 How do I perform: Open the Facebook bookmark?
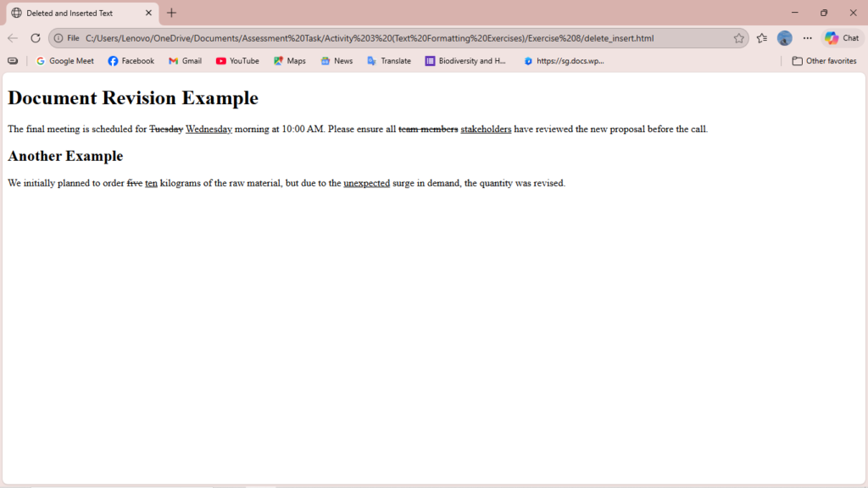pos(131,61)
